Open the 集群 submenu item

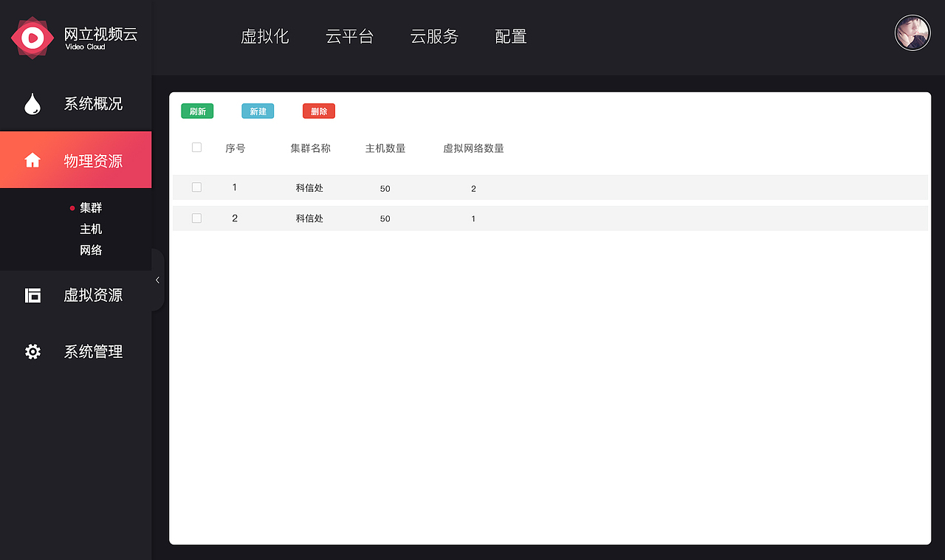click(x=91, y=208)
